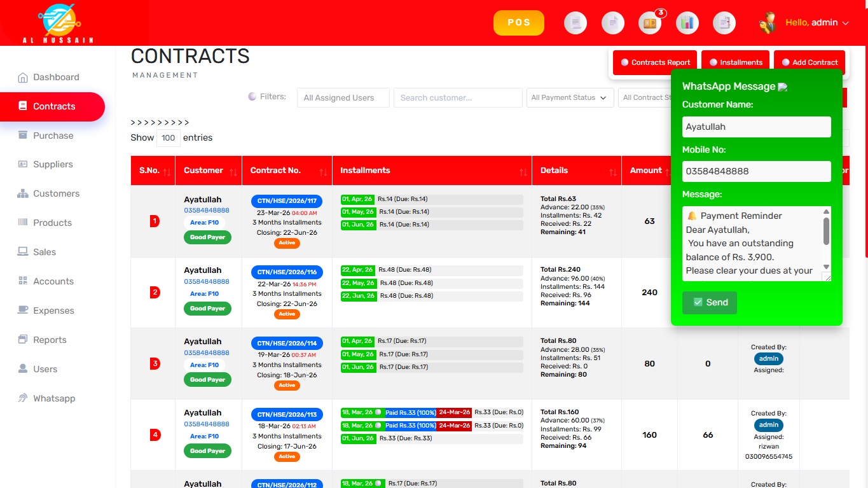This screenshot has height=488, width=868.
Task: Click the admin user avatar icon
Action: point(768,23)
